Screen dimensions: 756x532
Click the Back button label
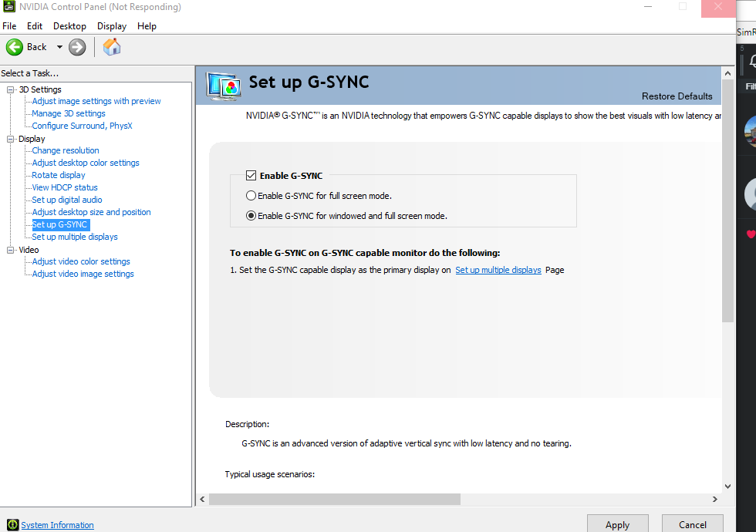click(x=37, y=47)
